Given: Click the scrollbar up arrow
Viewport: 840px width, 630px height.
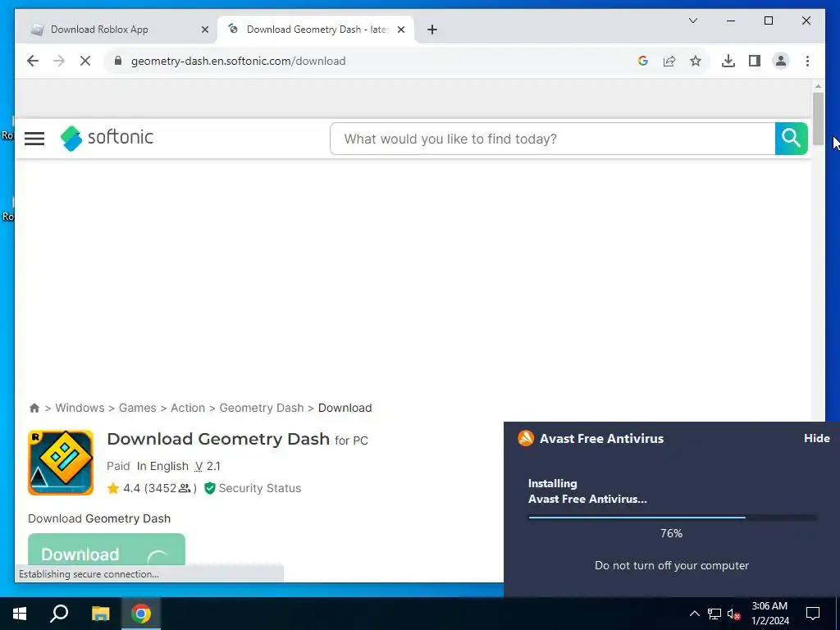Looking at the screenshot, I should 818,86.
